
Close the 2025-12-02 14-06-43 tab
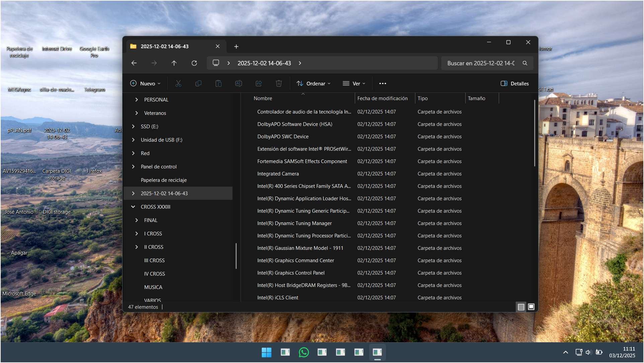(x=218, y=47)
